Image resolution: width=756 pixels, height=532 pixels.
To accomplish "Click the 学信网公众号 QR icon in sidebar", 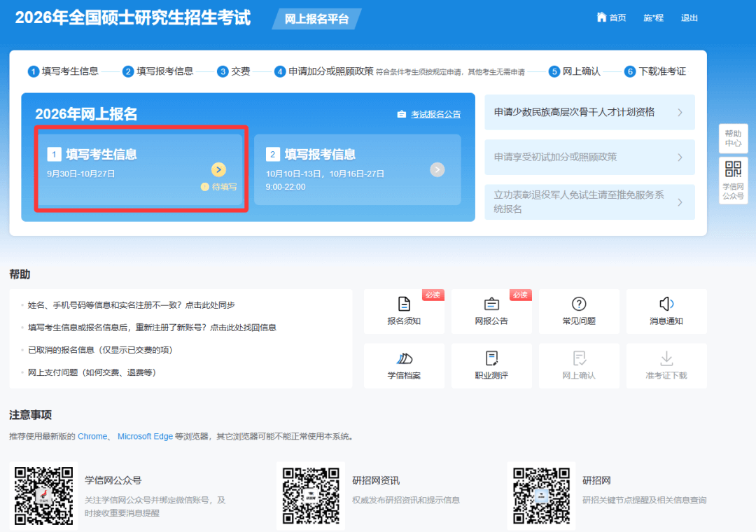I will [733, 169].
